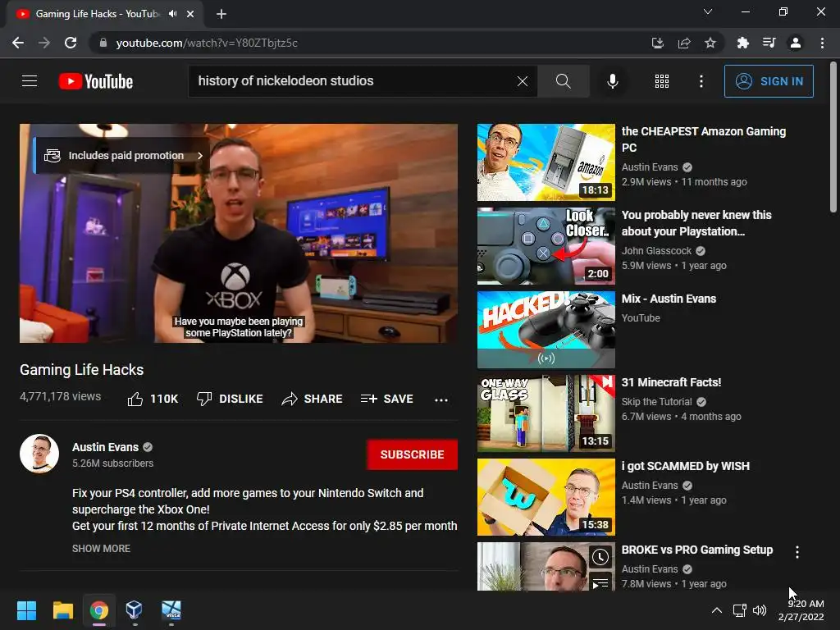Open Chrome extensions puzzle icon
This screenshot has height=630, width=840.
click(742, 43)
